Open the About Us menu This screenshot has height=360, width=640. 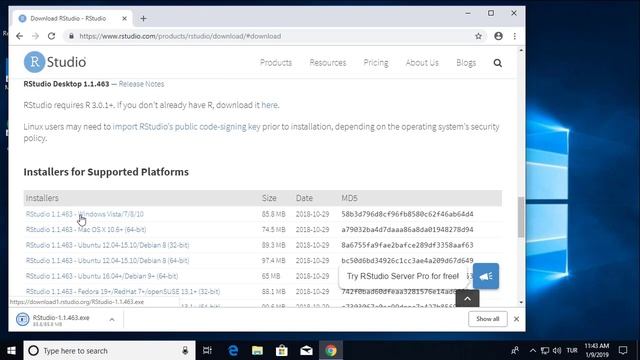422,63
